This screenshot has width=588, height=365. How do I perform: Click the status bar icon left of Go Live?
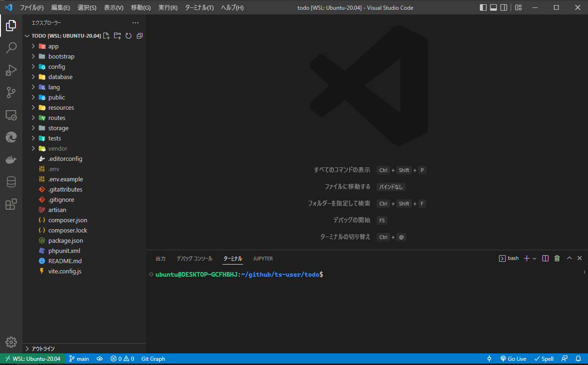point(489,358)
